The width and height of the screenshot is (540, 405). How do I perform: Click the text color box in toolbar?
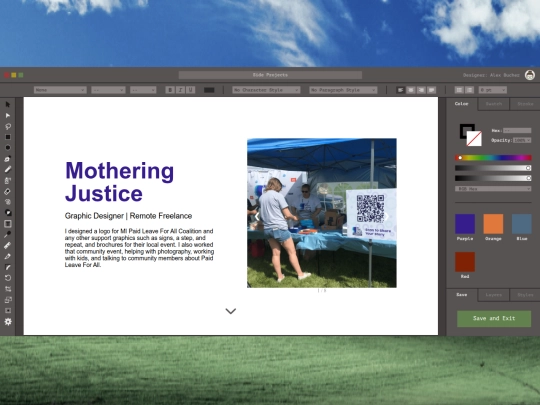[x=209, y=90]
